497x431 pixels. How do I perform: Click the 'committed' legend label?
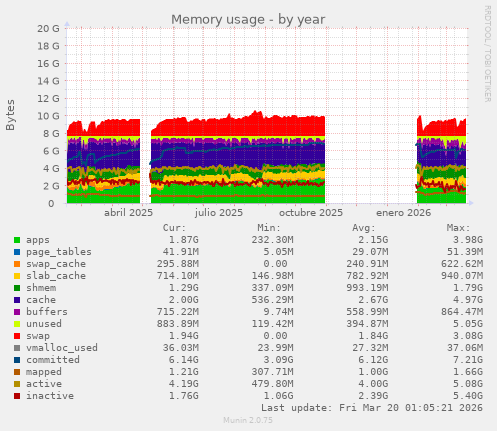click(x=53, y=360)
